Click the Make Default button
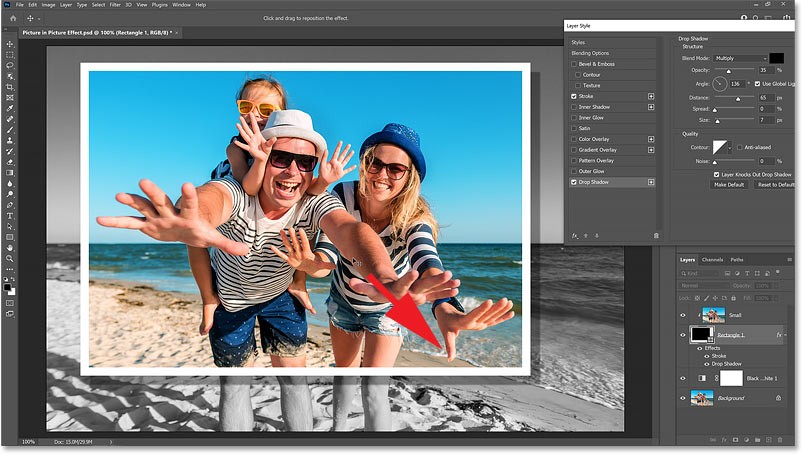This screenshot has height=455, width=803. pos(728,185)
